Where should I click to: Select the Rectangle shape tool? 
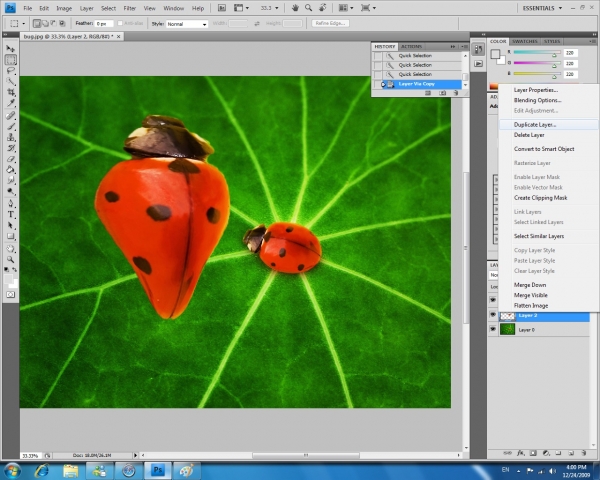[11, 236]
